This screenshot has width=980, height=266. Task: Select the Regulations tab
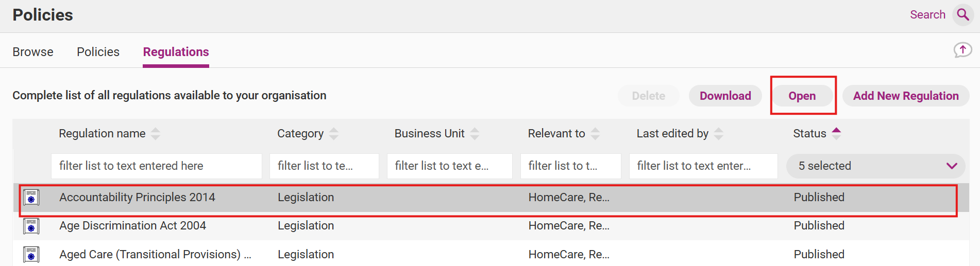click(176, 52)
